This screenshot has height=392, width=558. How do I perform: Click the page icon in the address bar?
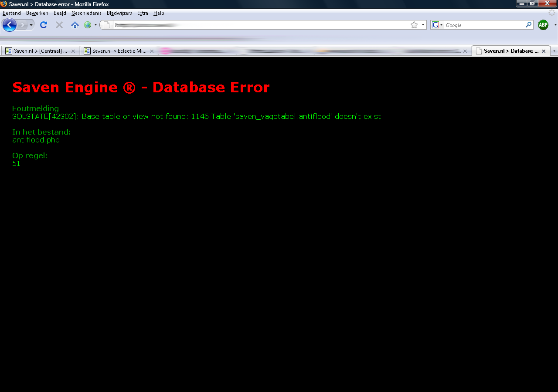coord(106,25)
